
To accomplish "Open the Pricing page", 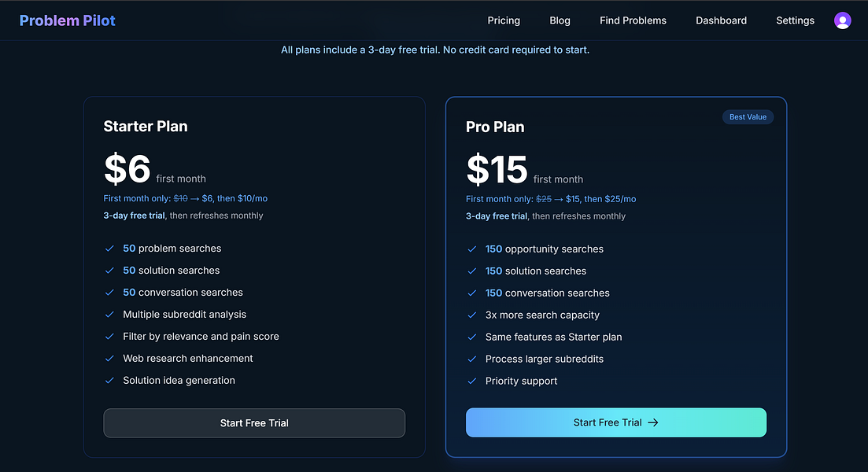I will (504, 20).
